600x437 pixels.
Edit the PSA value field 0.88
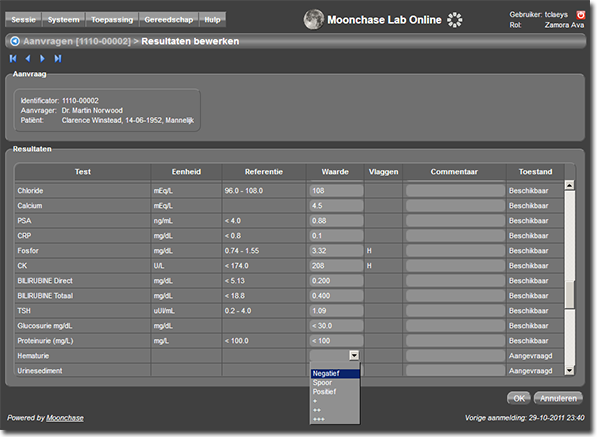(x=336, y=221)
